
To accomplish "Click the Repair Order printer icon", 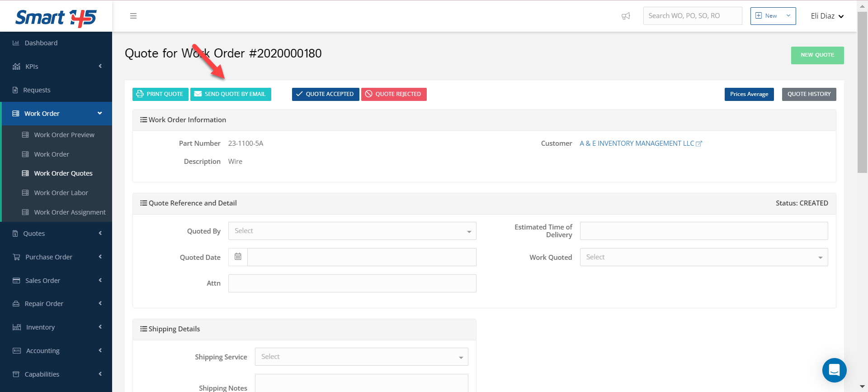I will [16, 304].
